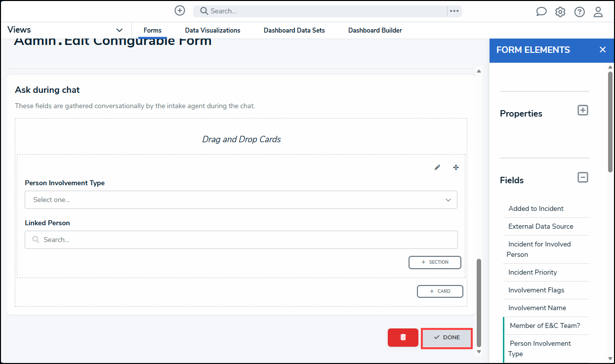Collapse the Fields section minus icon
This screenshot has height=364, width=615.
click(x=583, y=177)
